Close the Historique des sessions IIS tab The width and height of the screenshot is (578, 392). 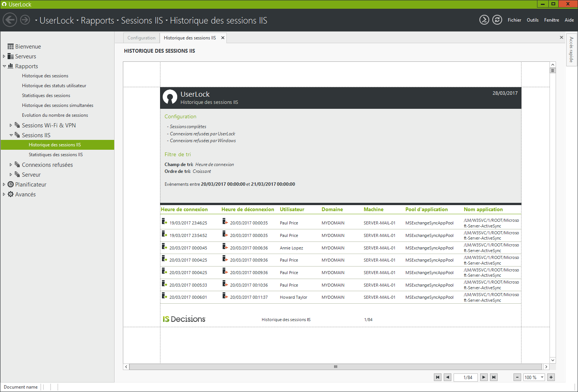tap(223, 38)
